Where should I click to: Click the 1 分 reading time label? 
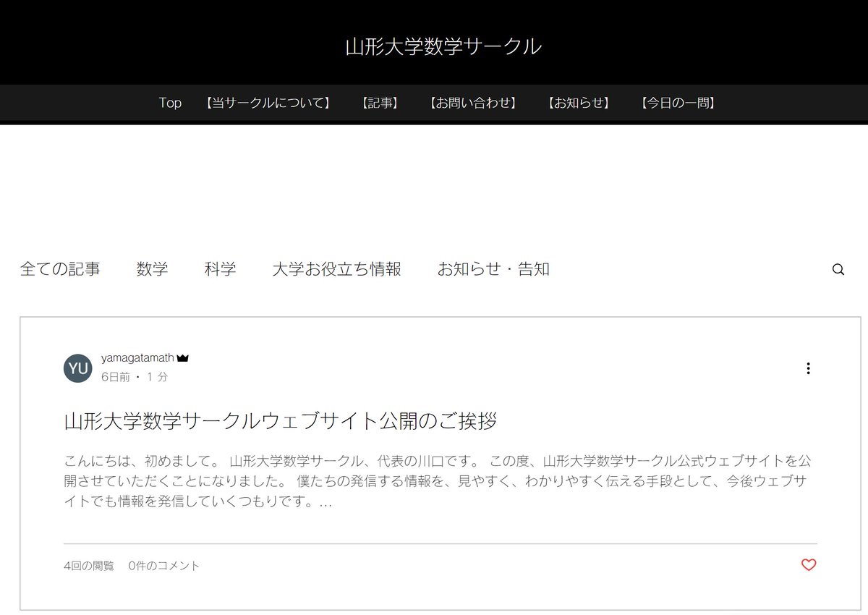(157, 377)
